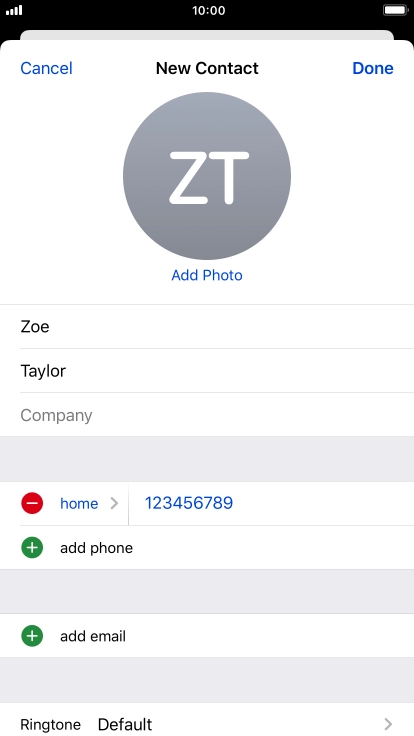Tap the green add phone icon
Viewport: 414px width, 736px height.
click(x=32, y=548)
